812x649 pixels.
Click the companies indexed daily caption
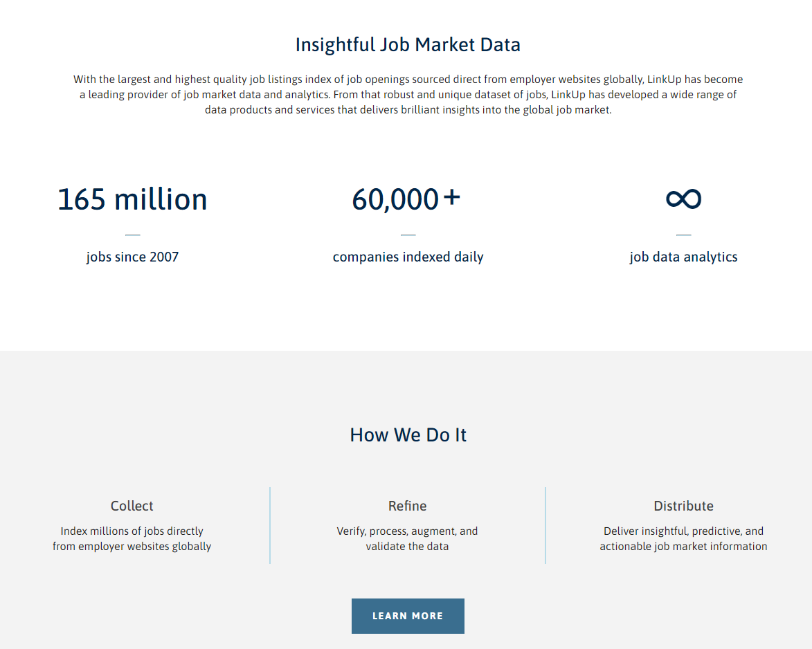(408, 257)
